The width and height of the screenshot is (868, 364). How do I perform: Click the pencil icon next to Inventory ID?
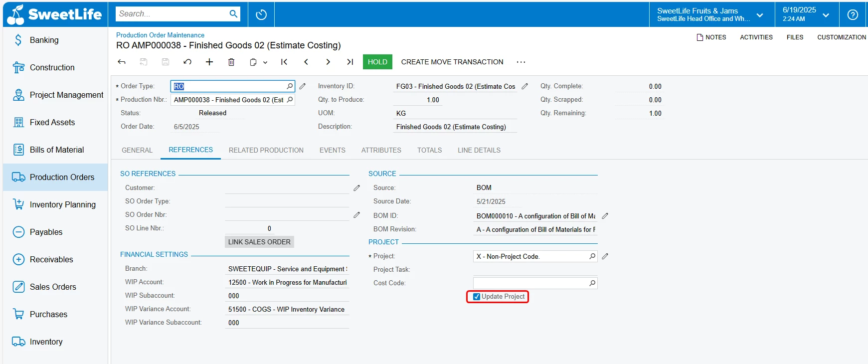point(524,86)
